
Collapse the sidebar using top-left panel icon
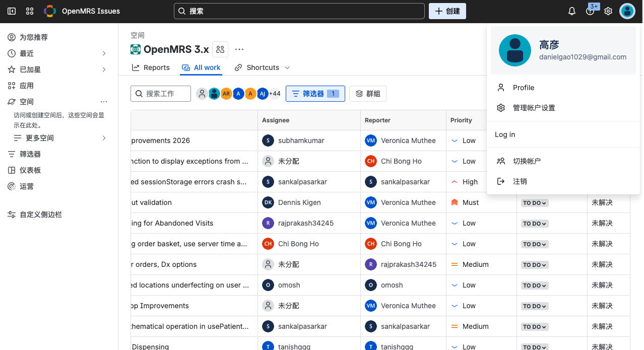click(12, 11)
